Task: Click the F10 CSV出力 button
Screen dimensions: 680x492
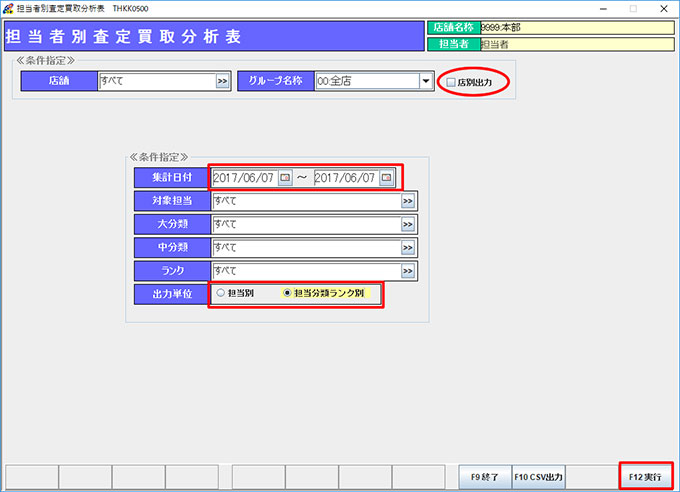Action: pos(538,477)
